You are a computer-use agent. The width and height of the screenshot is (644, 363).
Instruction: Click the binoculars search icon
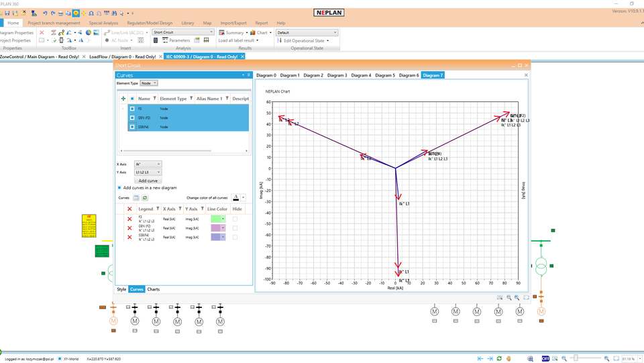coord(114,13)
